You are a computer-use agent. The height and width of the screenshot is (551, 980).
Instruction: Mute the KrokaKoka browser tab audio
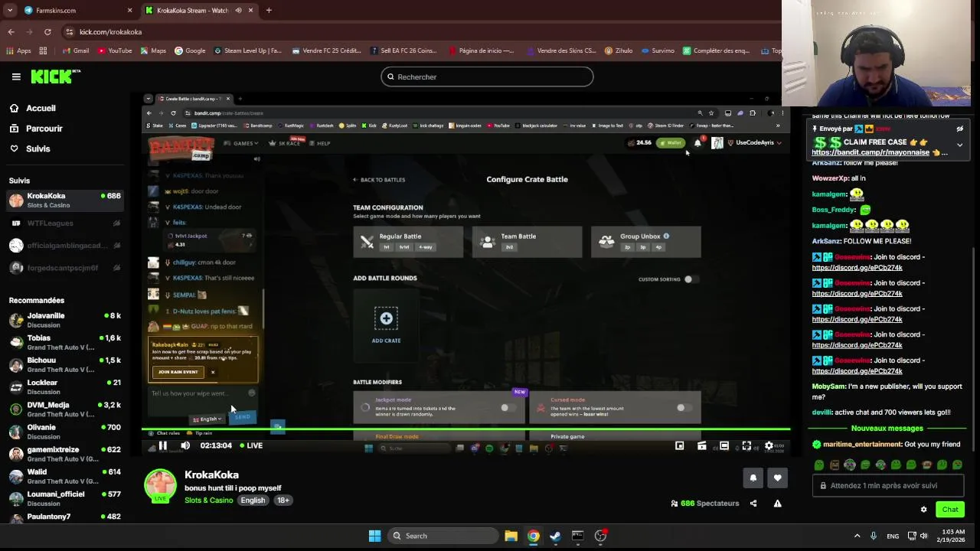tap(239, 11)
